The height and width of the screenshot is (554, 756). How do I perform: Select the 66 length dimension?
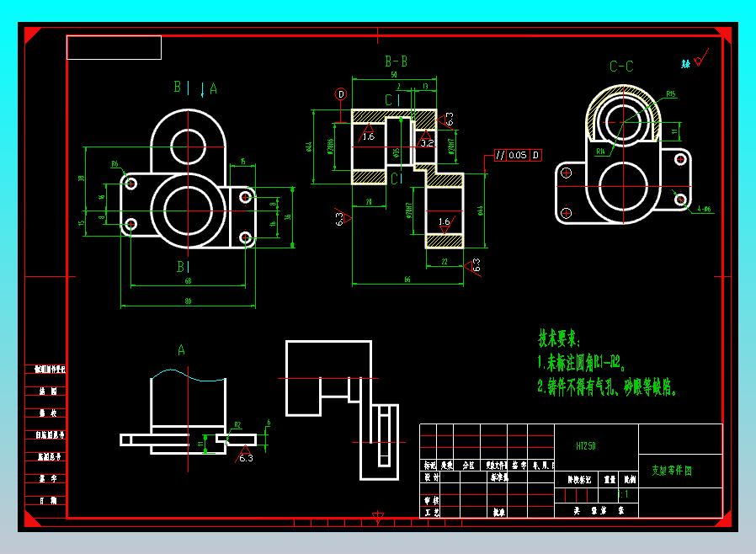[x=407, y=280]
